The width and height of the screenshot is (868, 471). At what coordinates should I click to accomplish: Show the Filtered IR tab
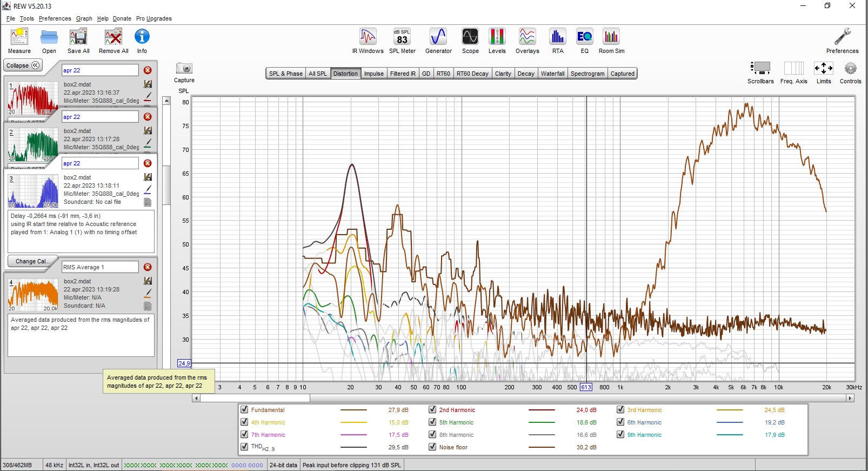point(403,74)
